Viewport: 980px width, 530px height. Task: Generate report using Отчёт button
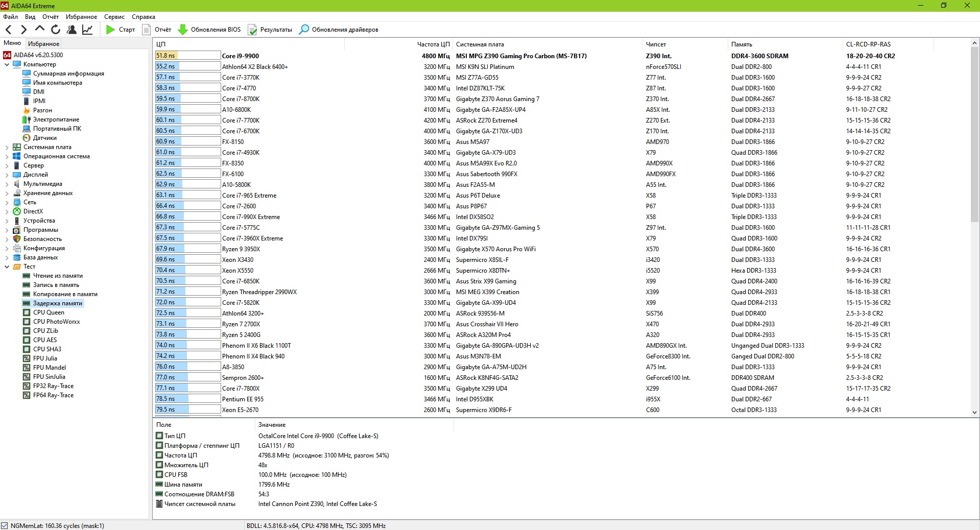tap(157, 30)
